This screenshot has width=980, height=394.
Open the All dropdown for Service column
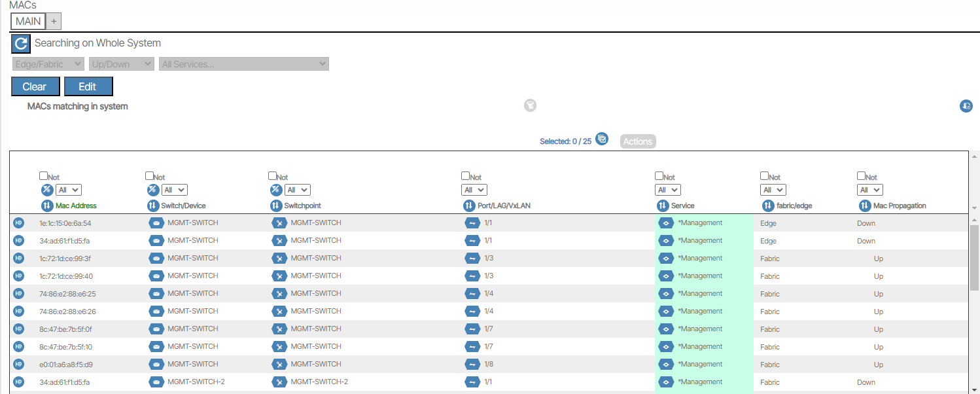point(667,190)
